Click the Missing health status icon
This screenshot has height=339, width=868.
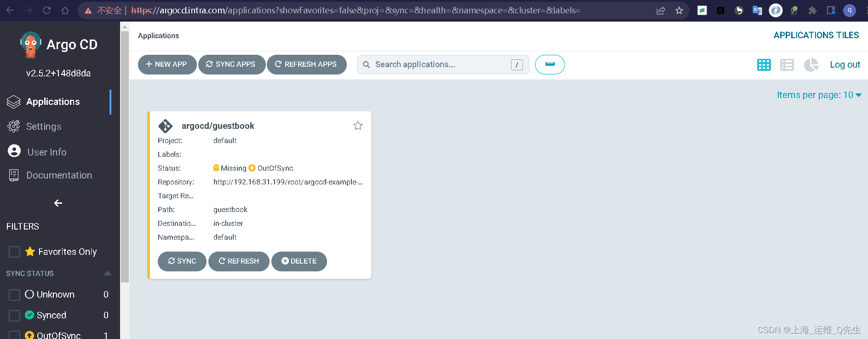(x=216, y=168)
